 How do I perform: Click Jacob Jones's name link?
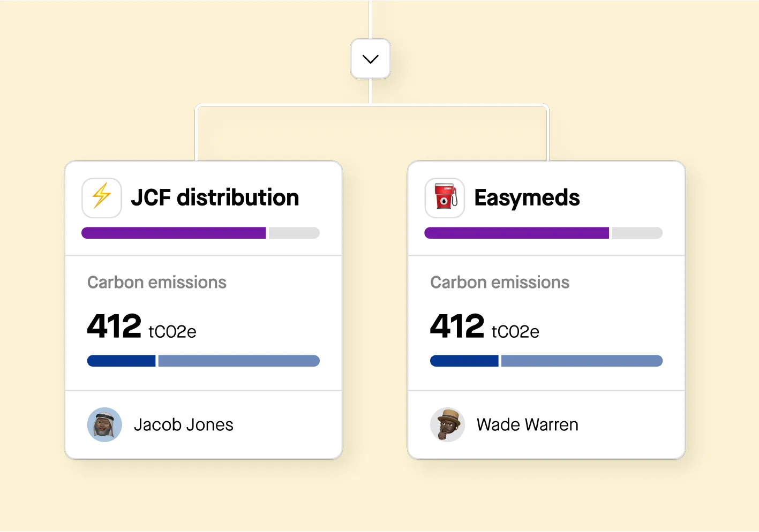tap(184, 424)
